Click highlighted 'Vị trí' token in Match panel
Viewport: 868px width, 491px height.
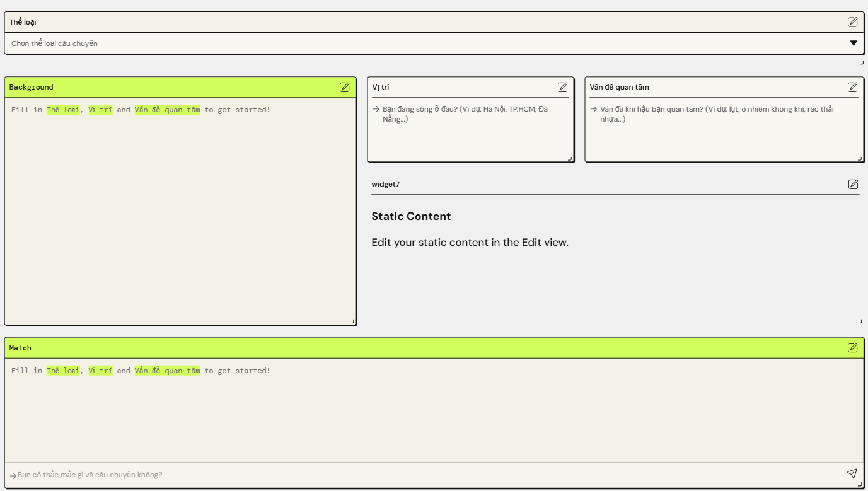pyautogui.click(x=101, y=370)
